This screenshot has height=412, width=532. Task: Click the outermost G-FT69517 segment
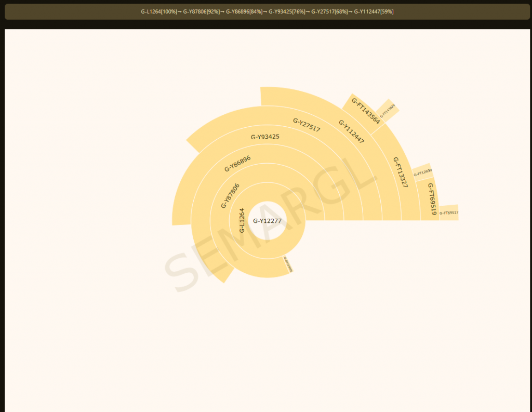click(449, 212)
